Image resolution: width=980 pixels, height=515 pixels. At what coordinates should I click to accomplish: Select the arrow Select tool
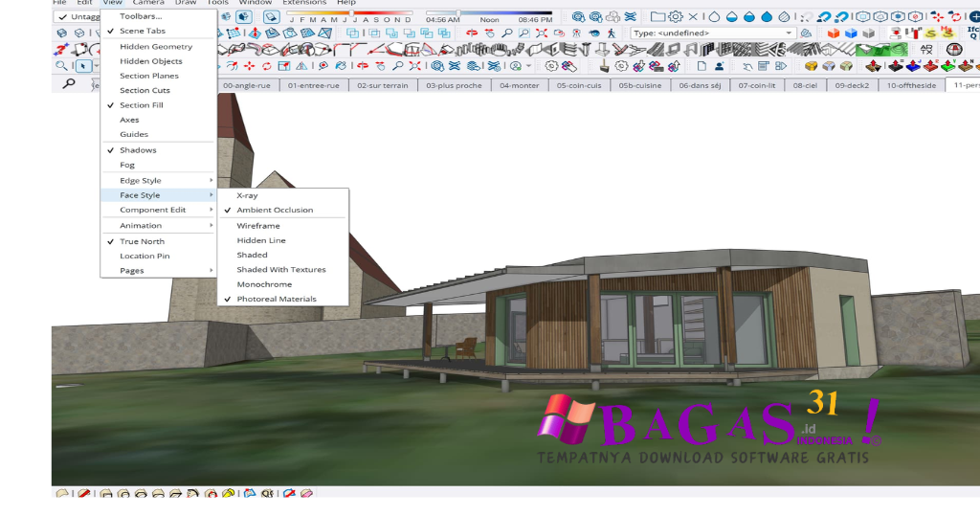tap(84, 66)
